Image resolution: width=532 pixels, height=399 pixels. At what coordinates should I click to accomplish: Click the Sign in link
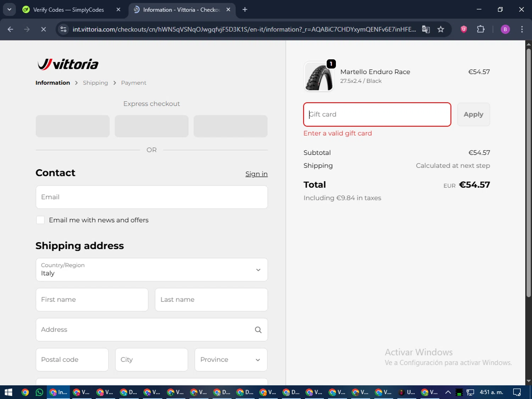click(x=256, y=174)
